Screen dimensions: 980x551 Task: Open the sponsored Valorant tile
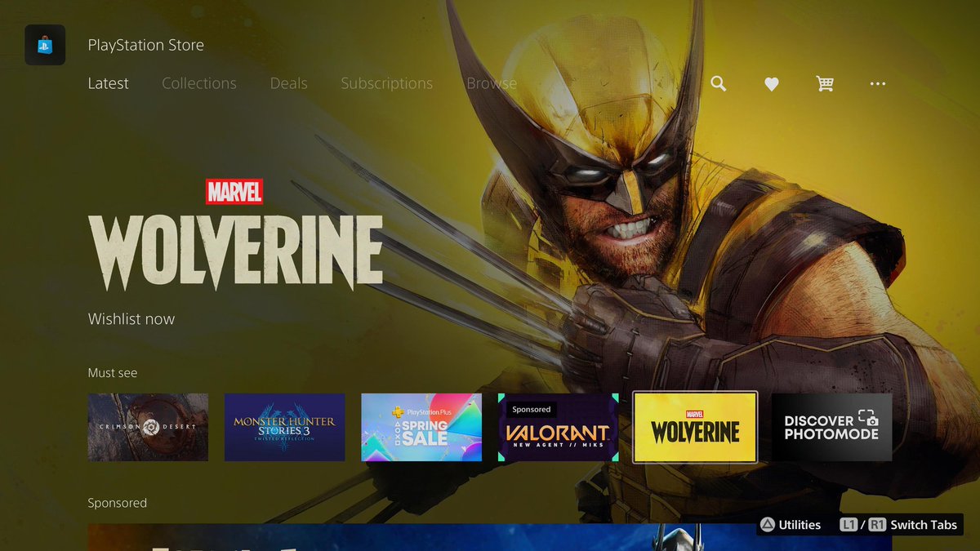(x=559, y=428)
